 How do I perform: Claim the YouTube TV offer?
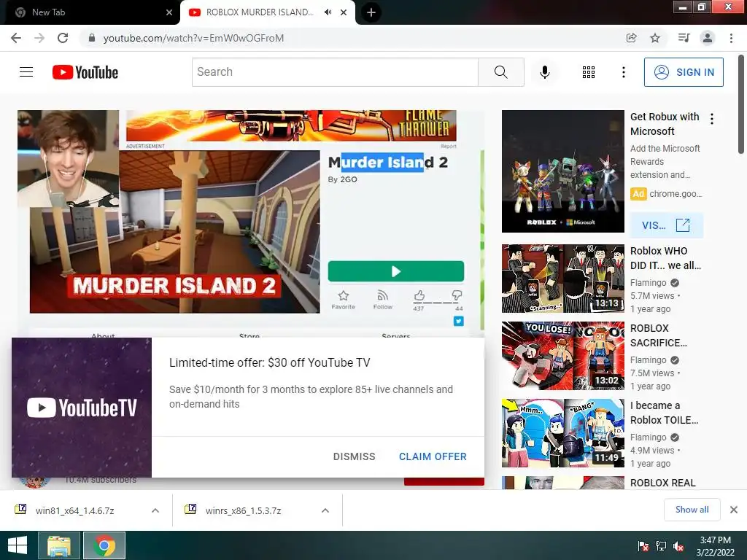point(433,456)
